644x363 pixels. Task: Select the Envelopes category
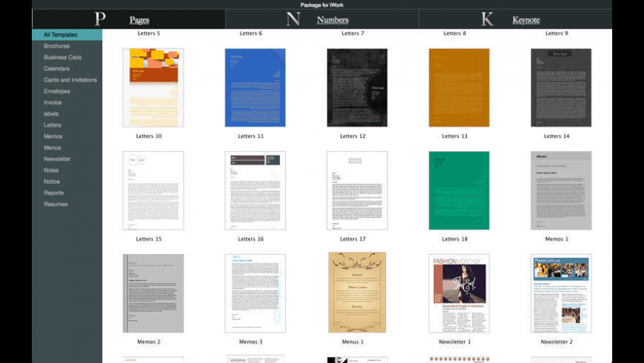click(x=57, y=91)
